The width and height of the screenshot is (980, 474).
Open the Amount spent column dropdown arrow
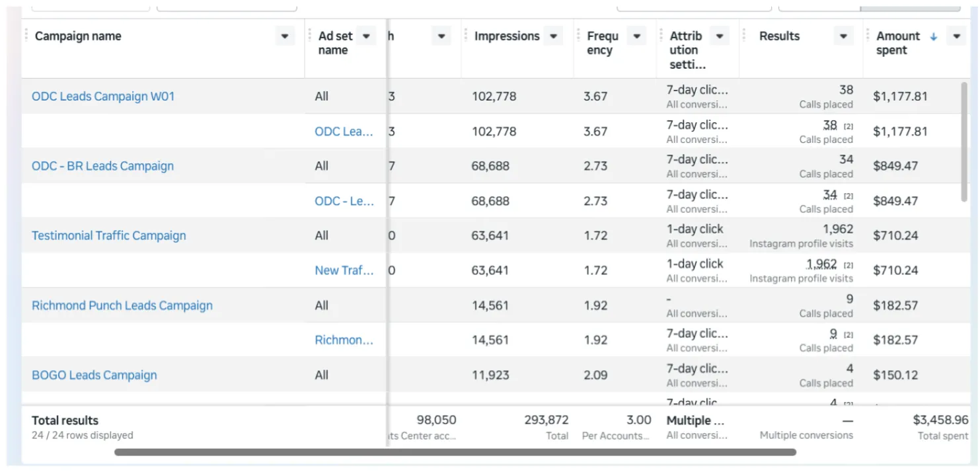957,36
